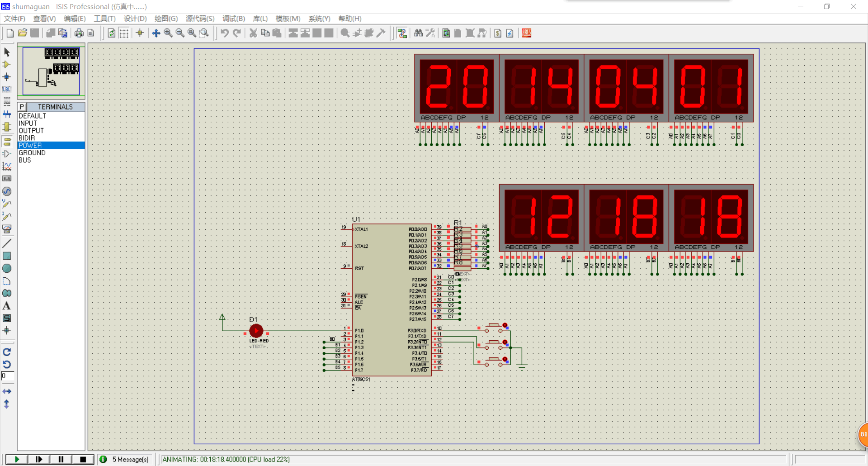868x466 pixels.
Task: Click the Netlist to ARES icon
Action: 526,33
